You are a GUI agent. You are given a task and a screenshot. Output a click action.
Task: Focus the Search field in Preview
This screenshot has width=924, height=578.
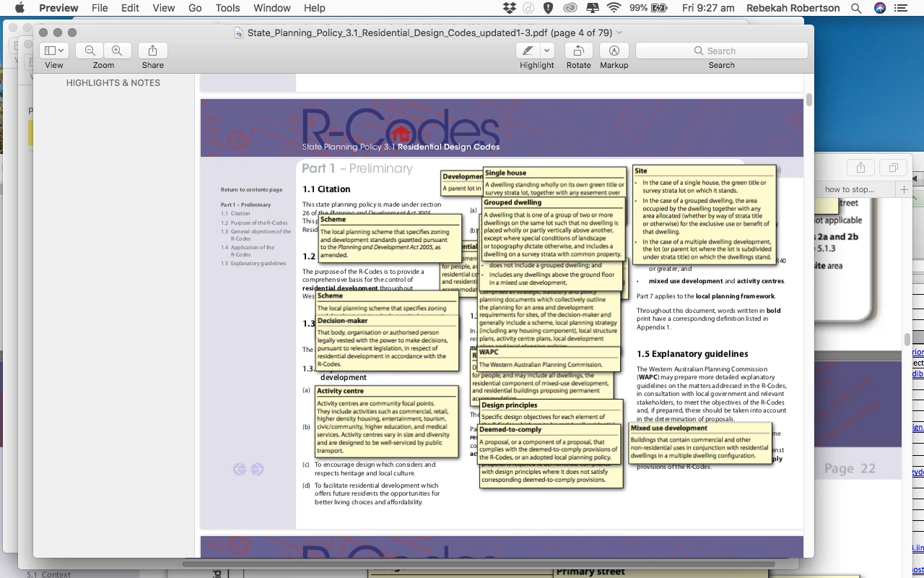pos(721,51)
